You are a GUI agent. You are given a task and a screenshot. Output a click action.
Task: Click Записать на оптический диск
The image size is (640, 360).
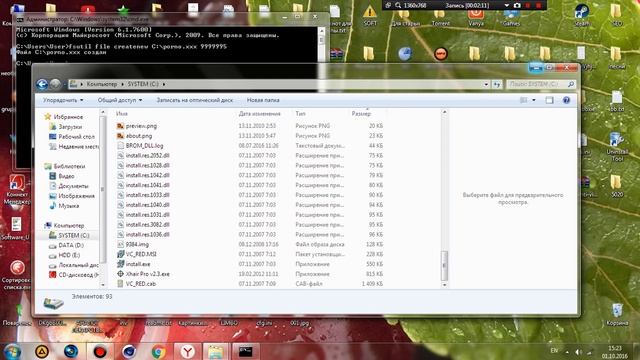coord(195,100)
